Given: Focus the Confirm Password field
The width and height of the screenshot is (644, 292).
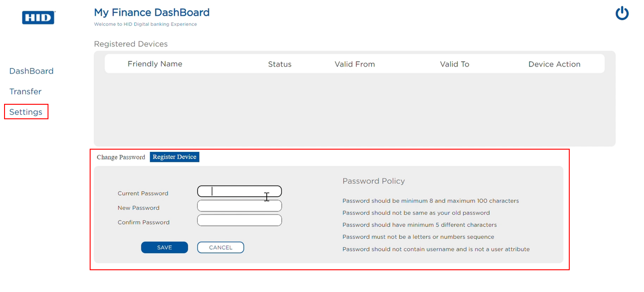Looking at the screenshot, I should 240,220.
